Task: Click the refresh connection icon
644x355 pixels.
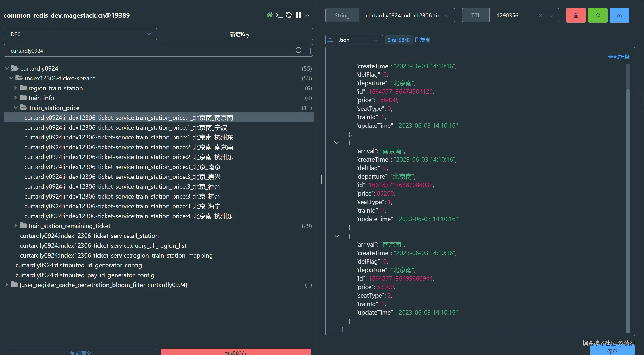Action: (289, 15)
